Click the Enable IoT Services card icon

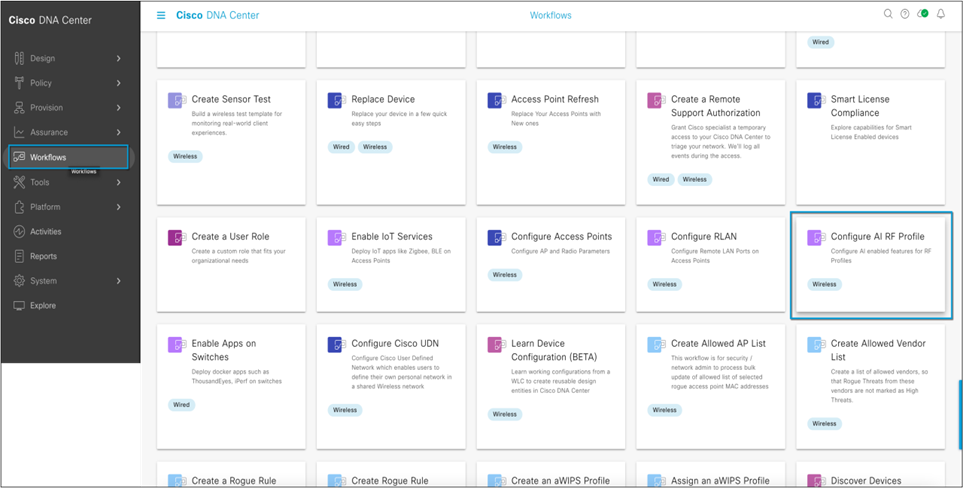[337, 238]
